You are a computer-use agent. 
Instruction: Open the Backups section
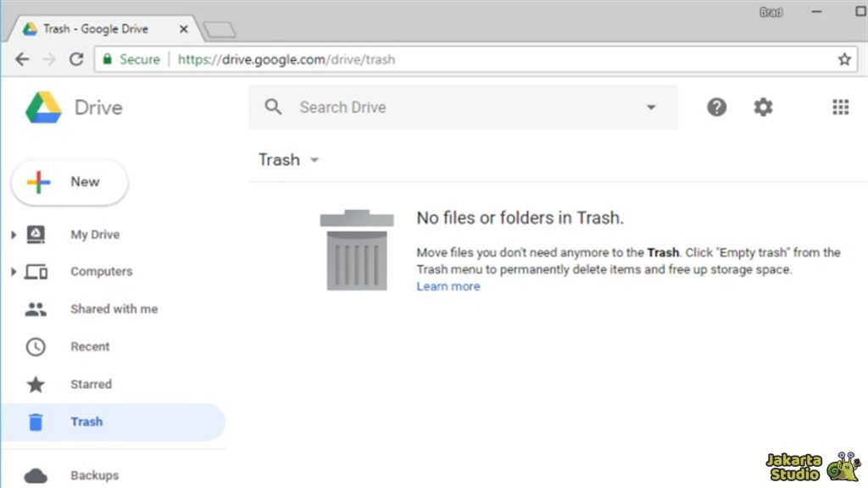pos(94,475)
